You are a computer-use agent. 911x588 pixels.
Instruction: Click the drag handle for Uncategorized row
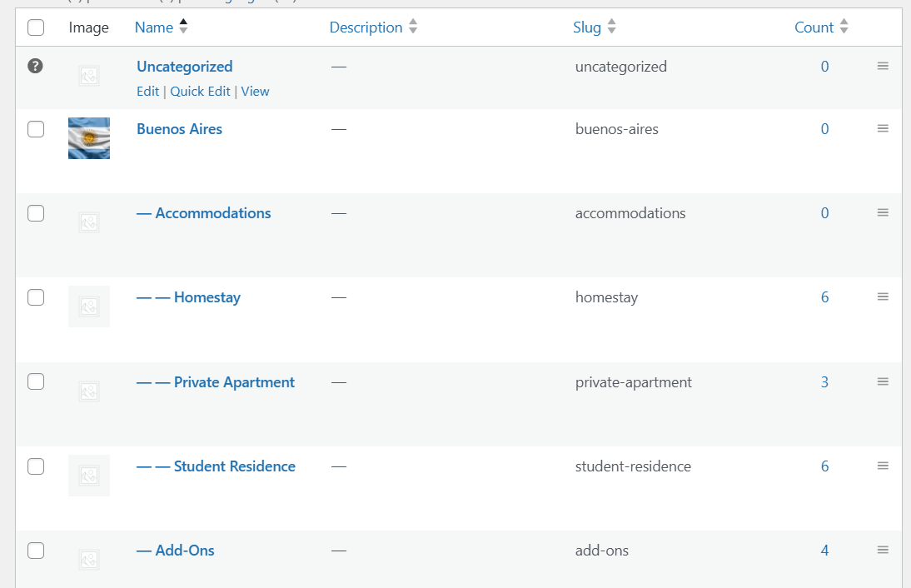883,67
